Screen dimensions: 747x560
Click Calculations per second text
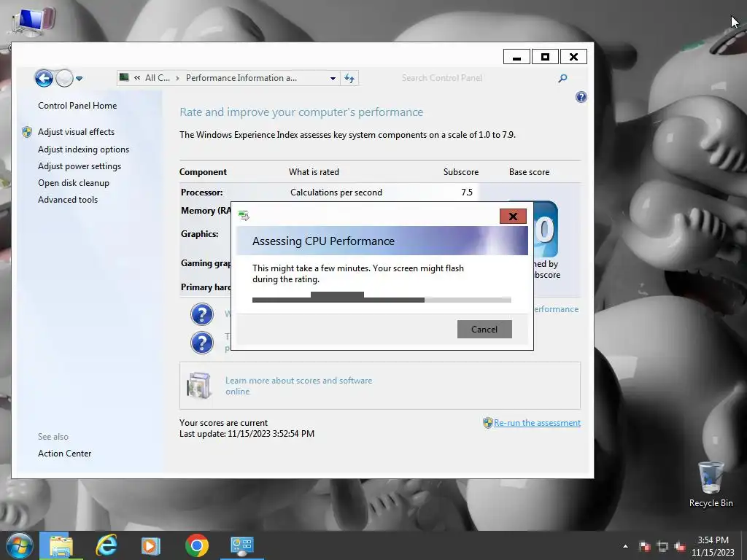(336, 192)
